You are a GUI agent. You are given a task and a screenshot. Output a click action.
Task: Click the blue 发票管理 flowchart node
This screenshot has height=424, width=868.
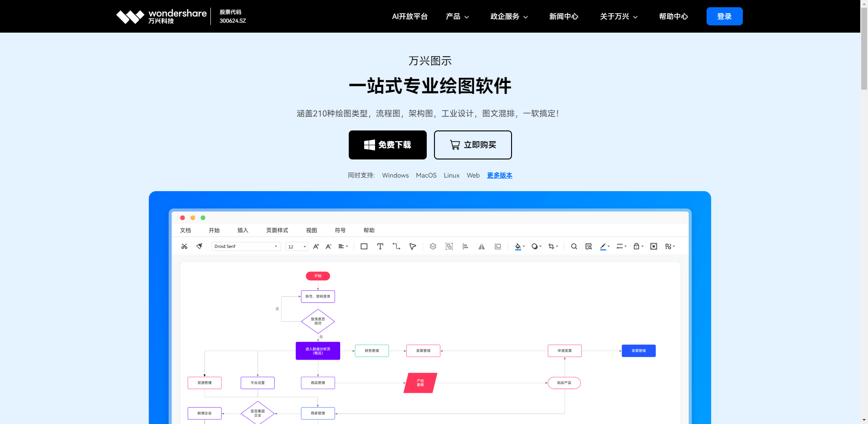click(639, 351)
